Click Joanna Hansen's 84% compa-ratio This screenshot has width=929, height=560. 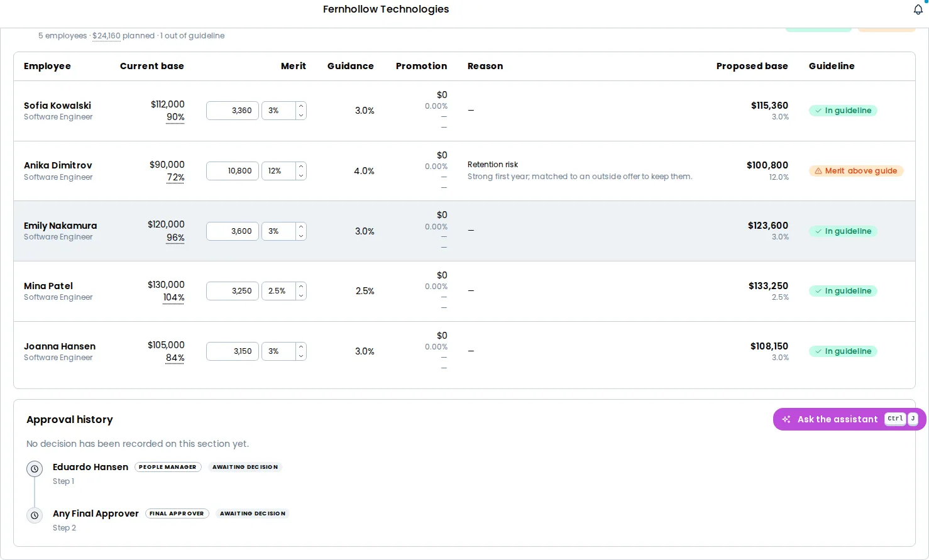pos(175,358)
